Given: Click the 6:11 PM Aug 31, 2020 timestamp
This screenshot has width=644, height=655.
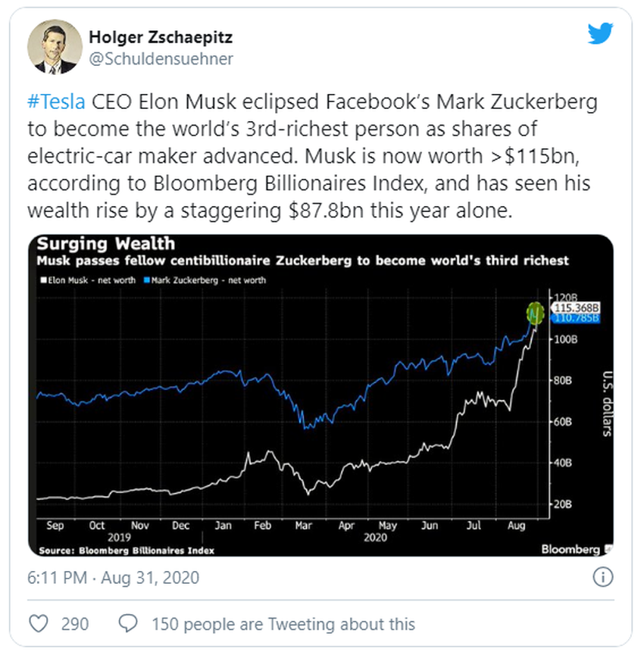Looking at the screenshot, I should (x=114, y=578).
